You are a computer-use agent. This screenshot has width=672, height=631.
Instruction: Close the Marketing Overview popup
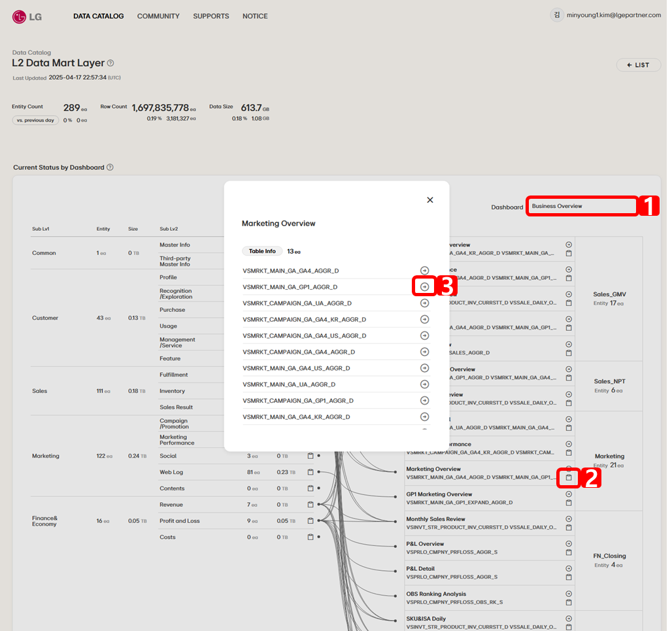pyautogui.click(x=430, y=200)
